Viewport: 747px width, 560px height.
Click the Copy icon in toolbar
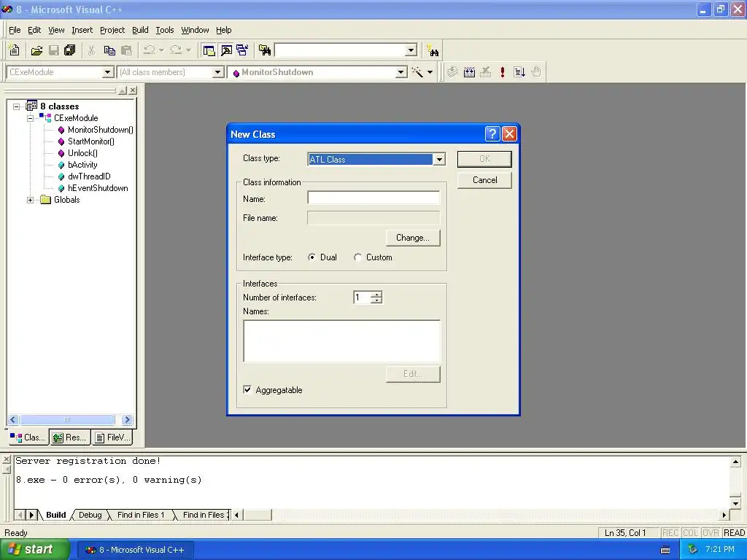[x=109, y=50]
